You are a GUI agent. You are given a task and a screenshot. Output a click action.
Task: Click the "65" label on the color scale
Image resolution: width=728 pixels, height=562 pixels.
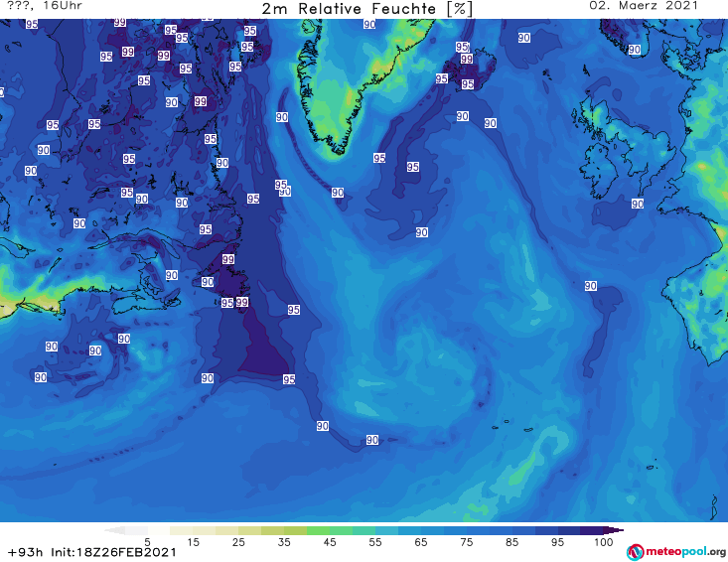421,542
